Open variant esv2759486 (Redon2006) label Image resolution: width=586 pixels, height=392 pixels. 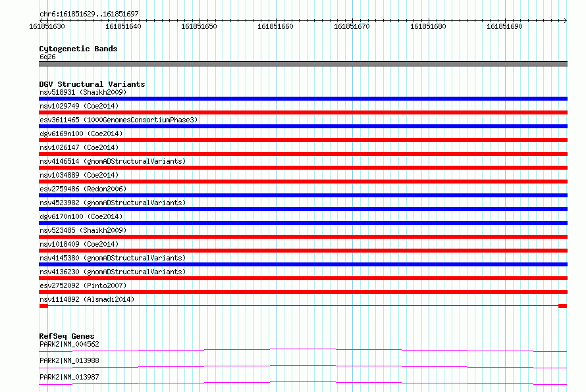83,189
